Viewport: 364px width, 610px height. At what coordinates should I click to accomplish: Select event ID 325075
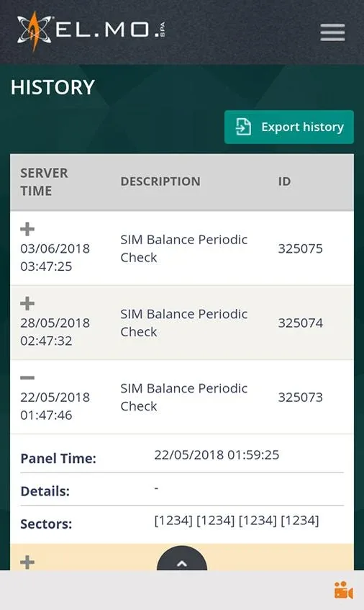click(300, 248)
